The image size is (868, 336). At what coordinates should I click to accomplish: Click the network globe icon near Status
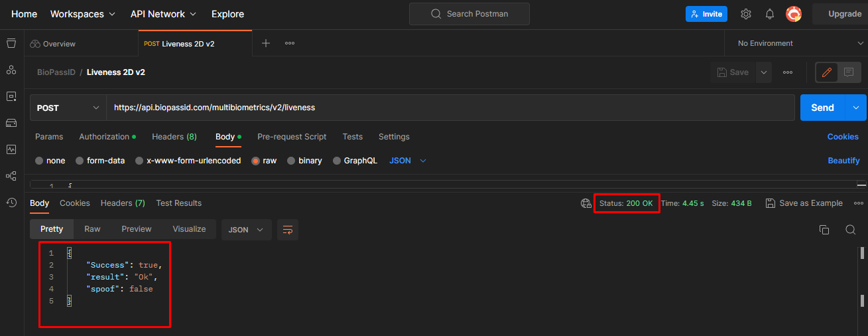(x=586, y=203)
